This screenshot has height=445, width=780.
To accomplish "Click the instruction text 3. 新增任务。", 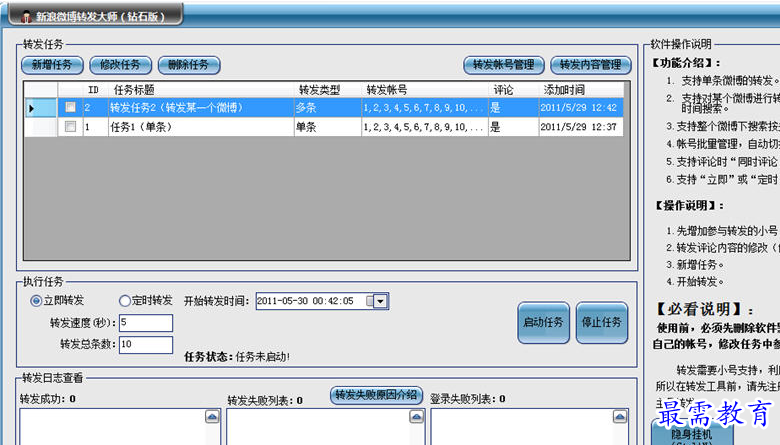I will click(x=695, y=265).
